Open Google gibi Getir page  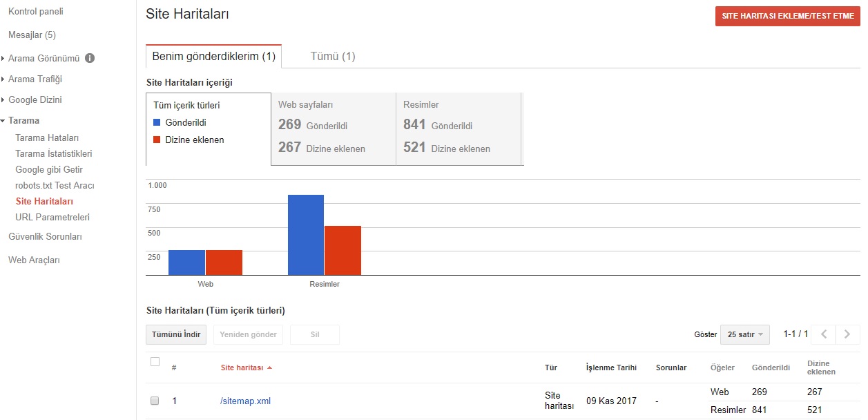[49, 170]
